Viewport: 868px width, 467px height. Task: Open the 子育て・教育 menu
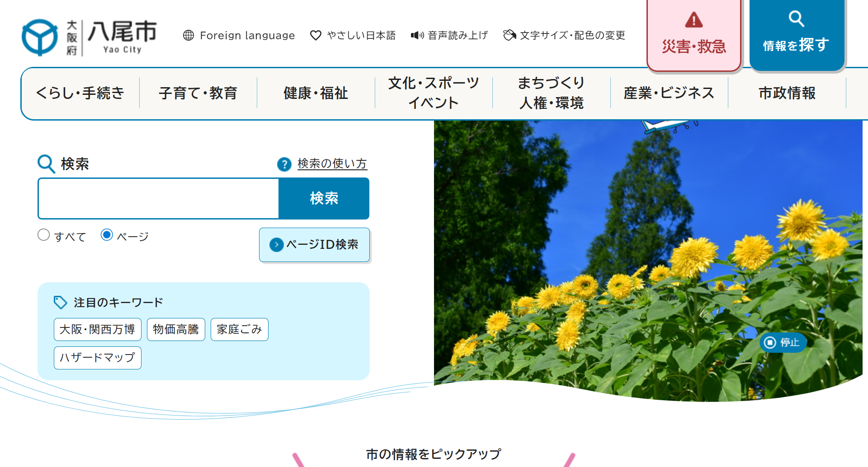[x=198, y=93]
